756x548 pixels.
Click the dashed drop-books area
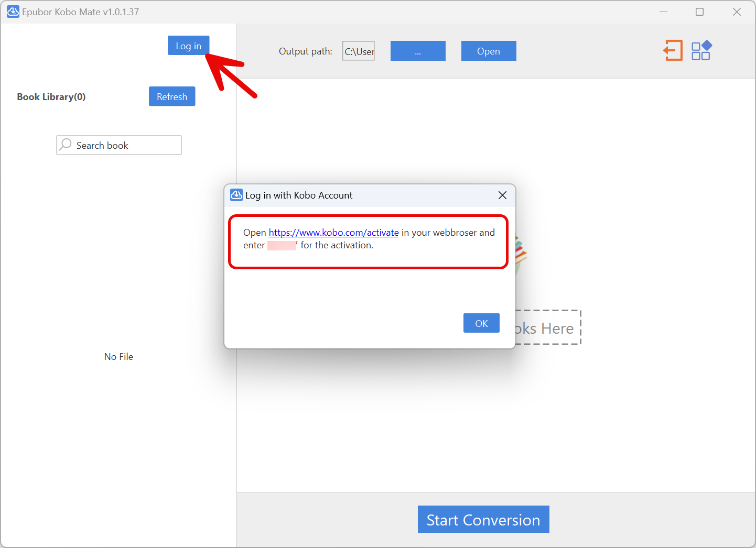coord(548,328)
